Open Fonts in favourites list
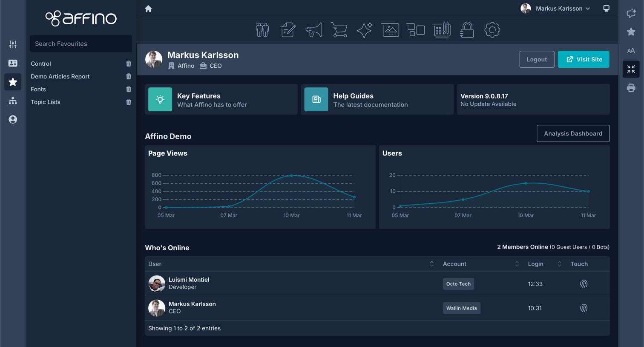644x347 pixels. coord(38,89)
